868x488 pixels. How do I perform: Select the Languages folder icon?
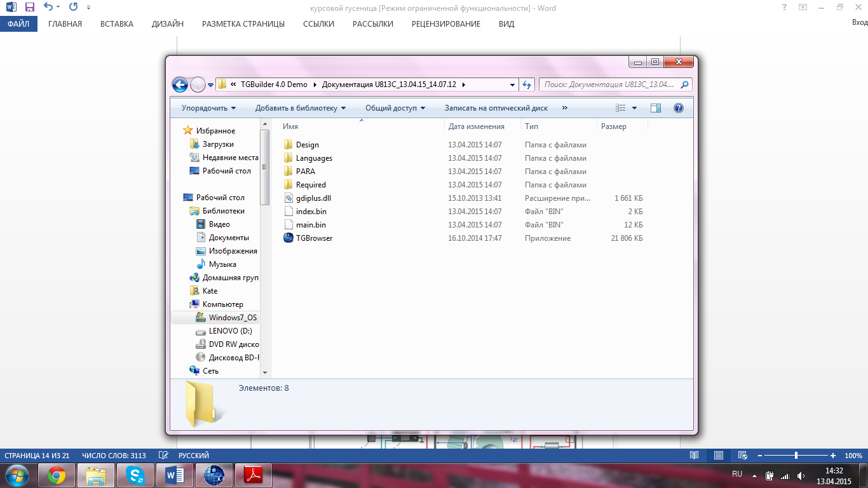(x=288, y=158)
